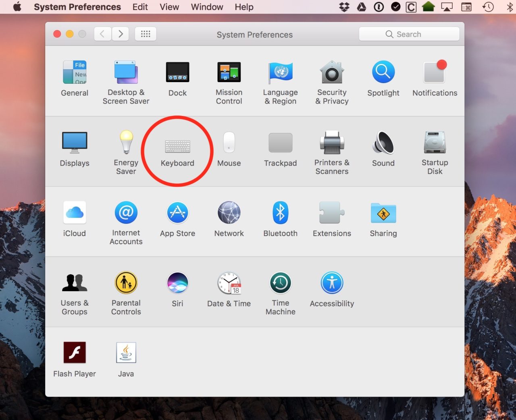The width and height of the screenshot is (516, 420).
Task: Open Siri preferences
Action: (177, 290)
